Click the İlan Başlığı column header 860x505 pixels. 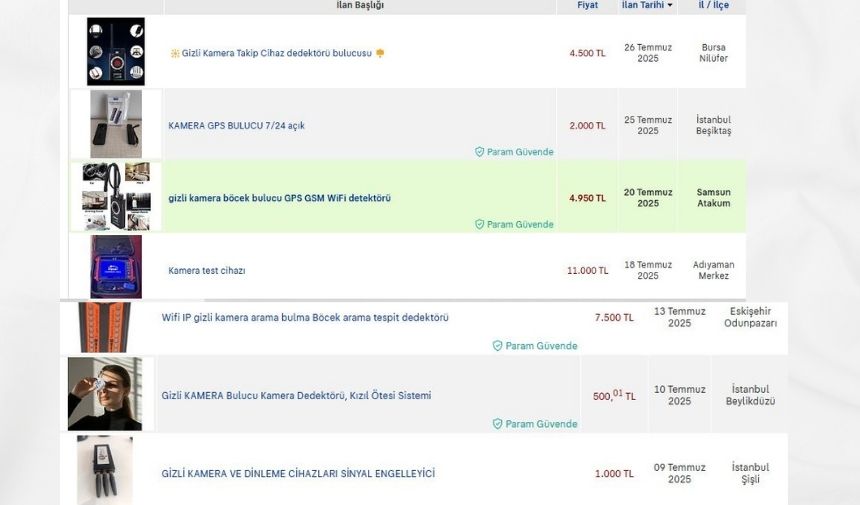(360, 5)
